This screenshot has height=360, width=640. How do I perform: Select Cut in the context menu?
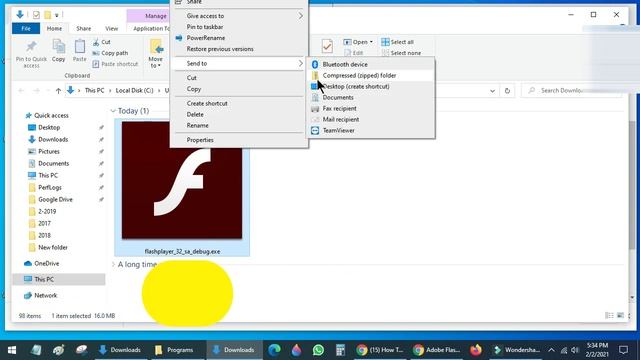(239, 78)
